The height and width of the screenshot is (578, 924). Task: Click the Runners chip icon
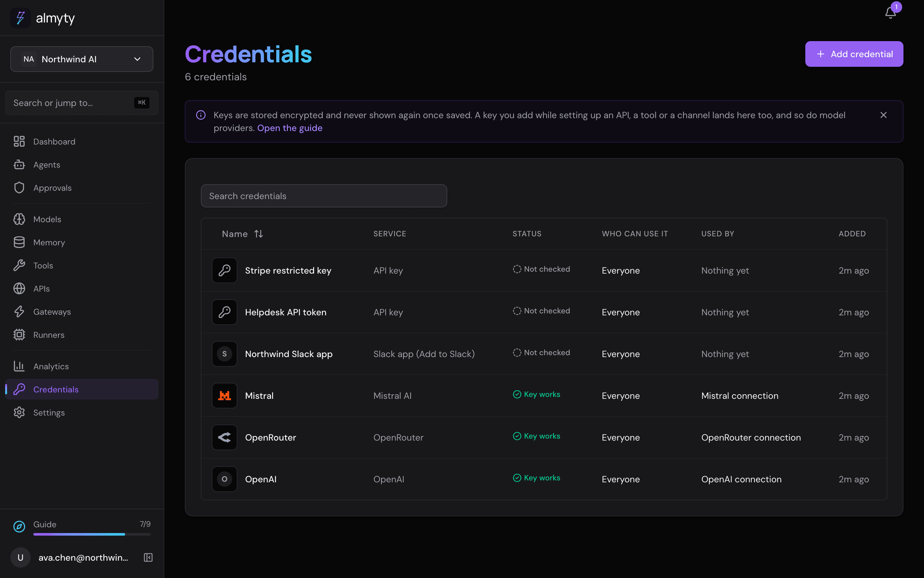[19, 335]
